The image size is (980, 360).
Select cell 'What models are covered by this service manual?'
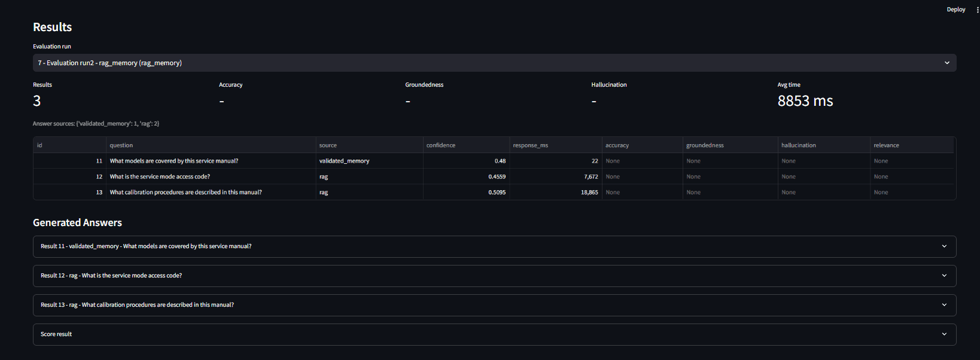point(211,161)
